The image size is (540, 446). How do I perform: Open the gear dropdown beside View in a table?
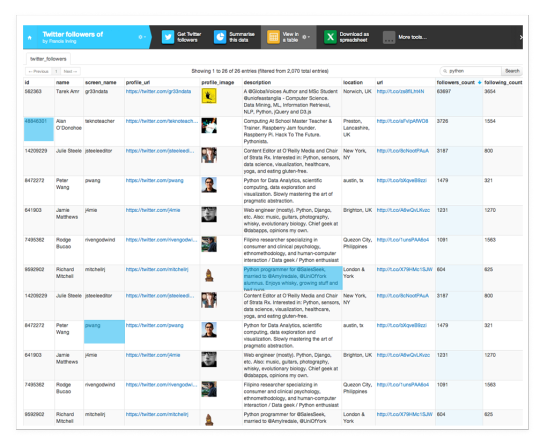tap(306, 37)
